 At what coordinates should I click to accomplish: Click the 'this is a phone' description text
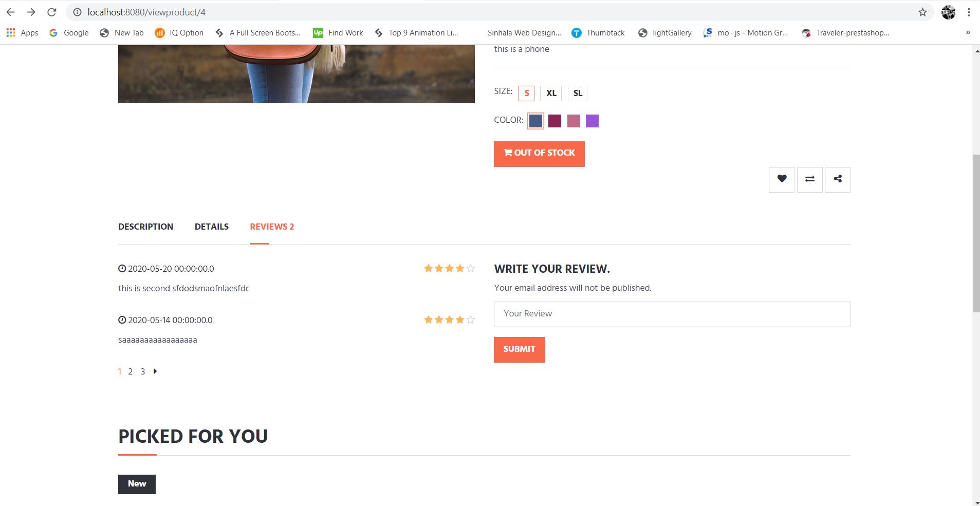522,49
